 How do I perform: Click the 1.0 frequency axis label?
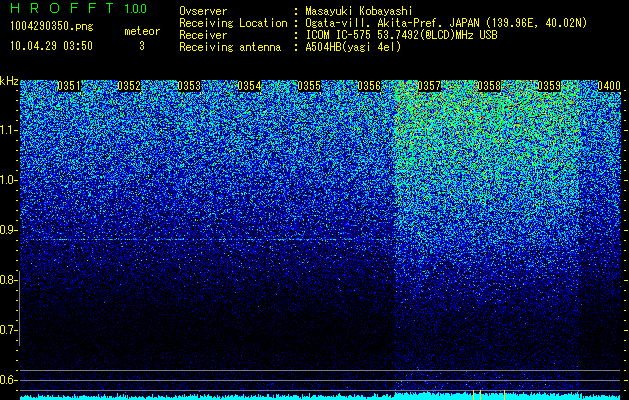click(8, 180)
